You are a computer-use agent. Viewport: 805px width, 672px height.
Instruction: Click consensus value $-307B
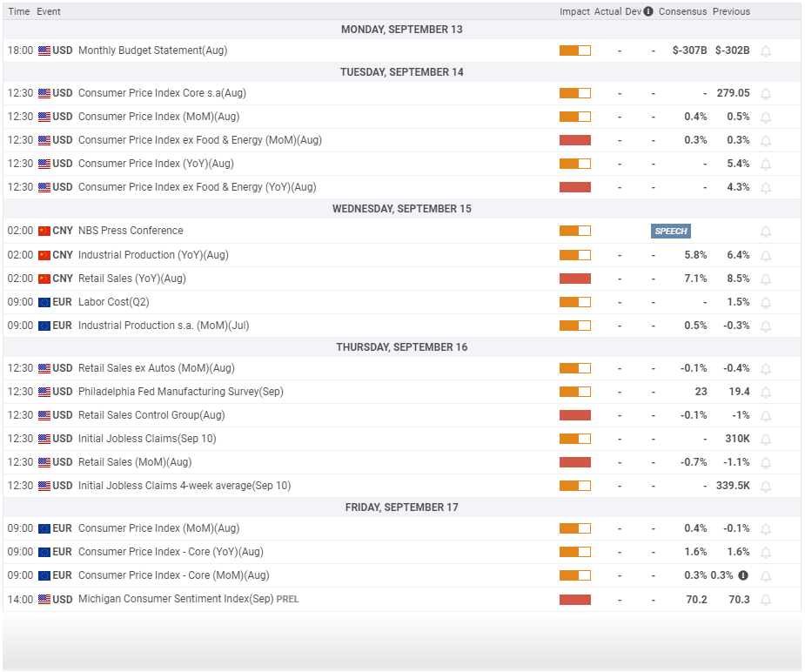(x=689, y=50)
